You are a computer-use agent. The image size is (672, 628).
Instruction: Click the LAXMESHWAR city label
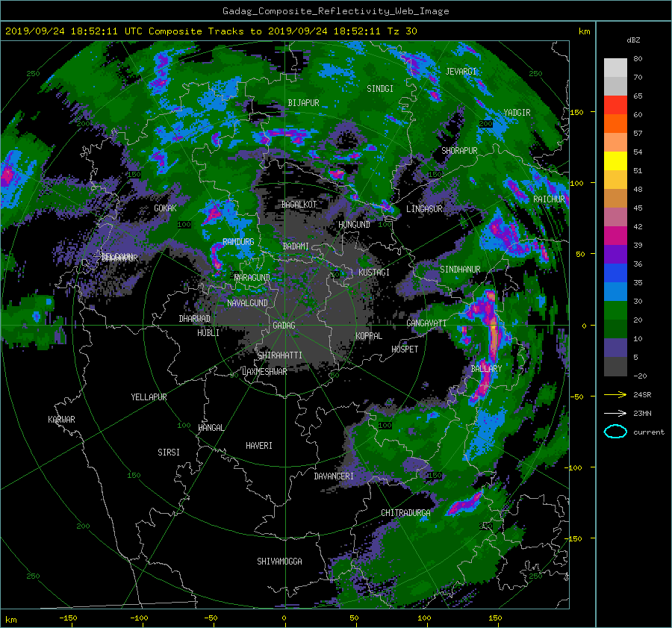coord(264,372)
